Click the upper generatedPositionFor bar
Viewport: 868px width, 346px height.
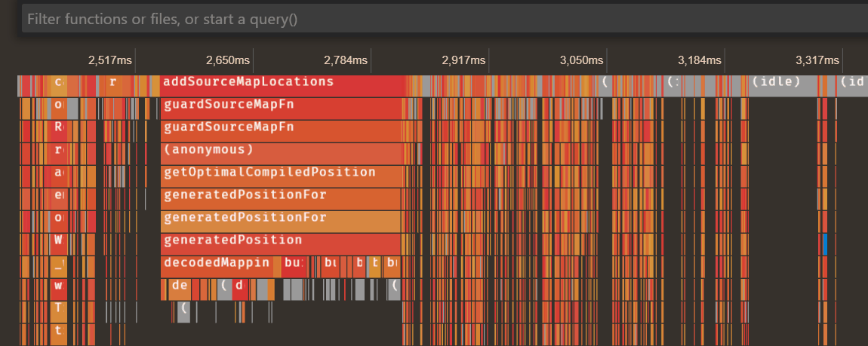pyautogui.click(x=281, y=195)
